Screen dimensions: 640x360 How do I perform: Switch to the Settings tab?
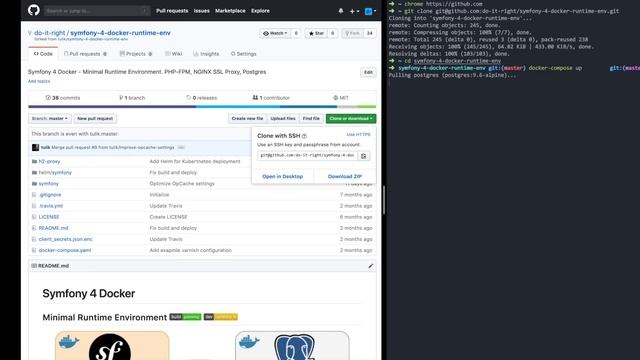click(x=243, y=54)
